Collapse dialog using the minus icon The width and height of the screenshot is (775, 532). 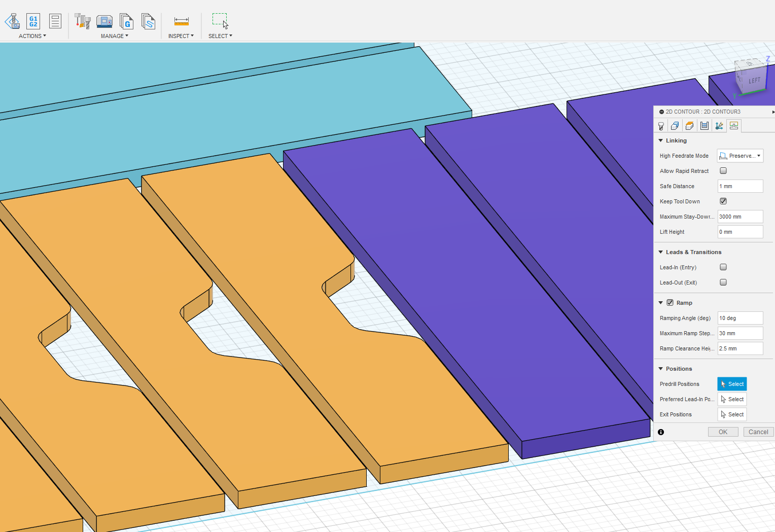click(x=661, y=112)
